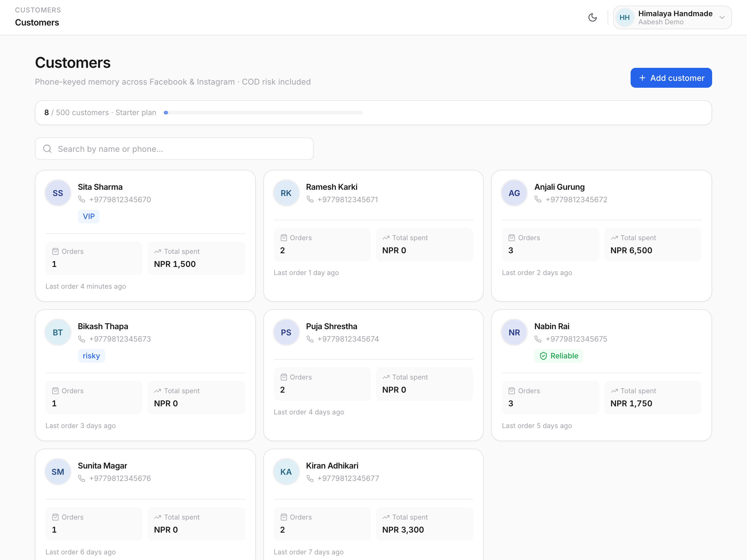Click the NR avatar of Nabin Rai

514,333
